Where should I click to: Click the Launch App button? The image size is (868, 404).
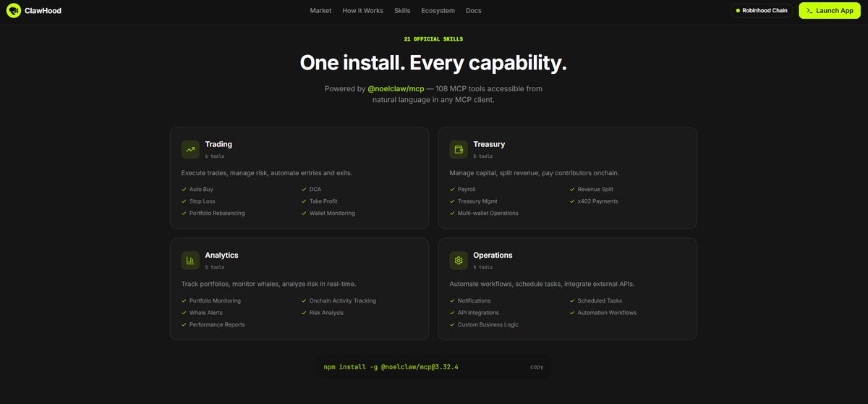[830, 11]
